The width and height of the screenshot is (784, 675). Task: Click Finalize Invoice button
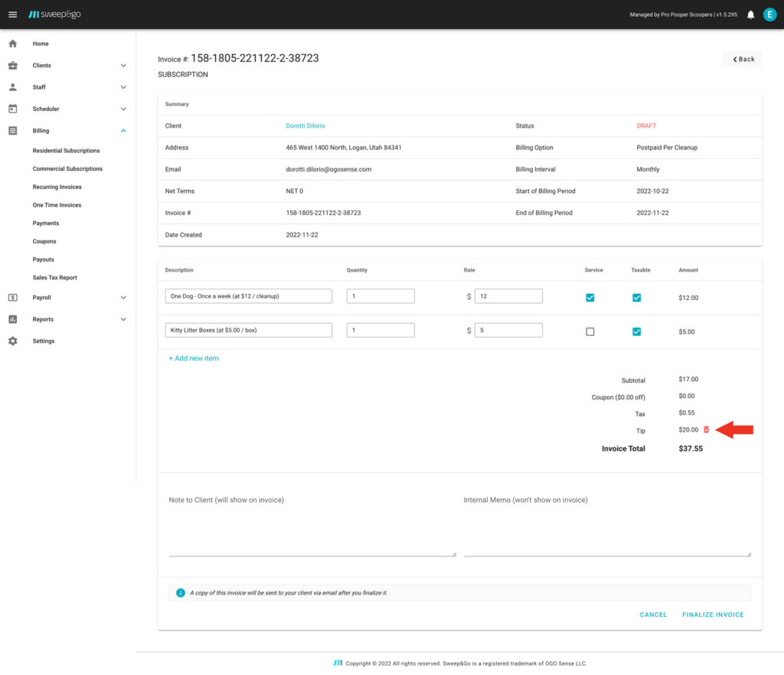point(712,615)
